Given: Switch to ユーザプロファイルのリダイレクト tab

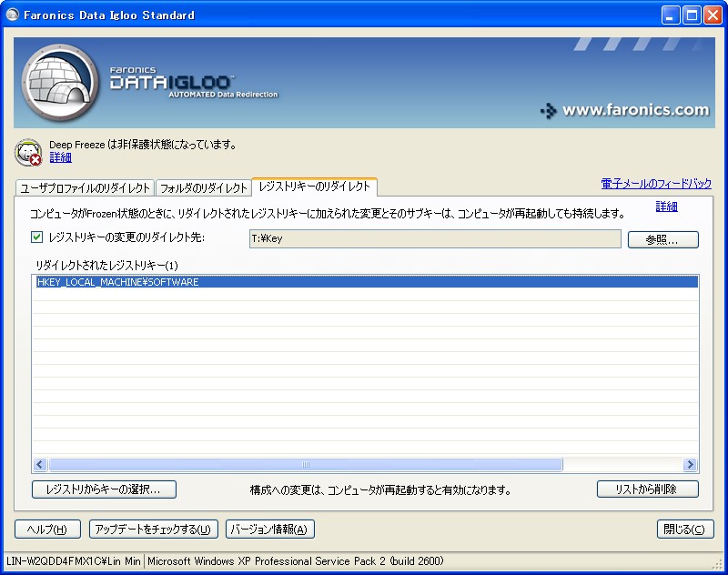Looking at the screenshot, I should coord(85,188).
